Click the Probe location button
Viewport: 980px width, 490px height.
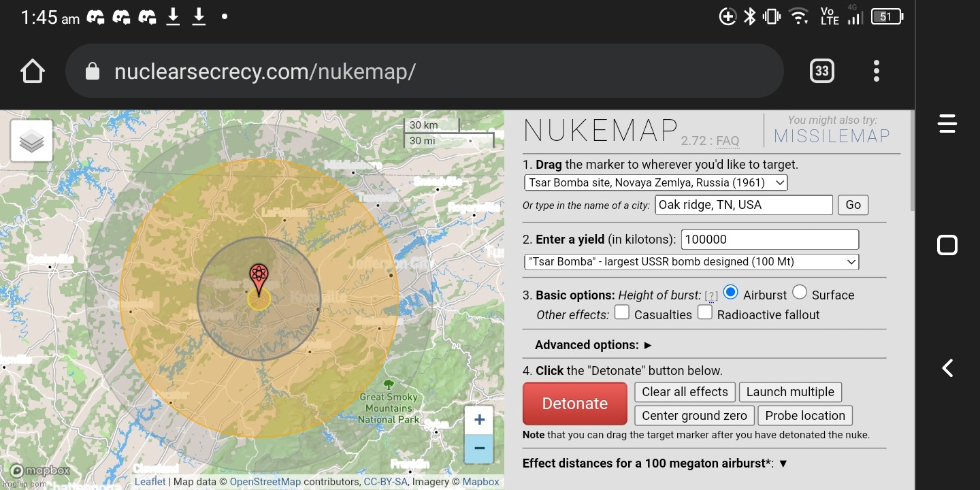(805, 416)
